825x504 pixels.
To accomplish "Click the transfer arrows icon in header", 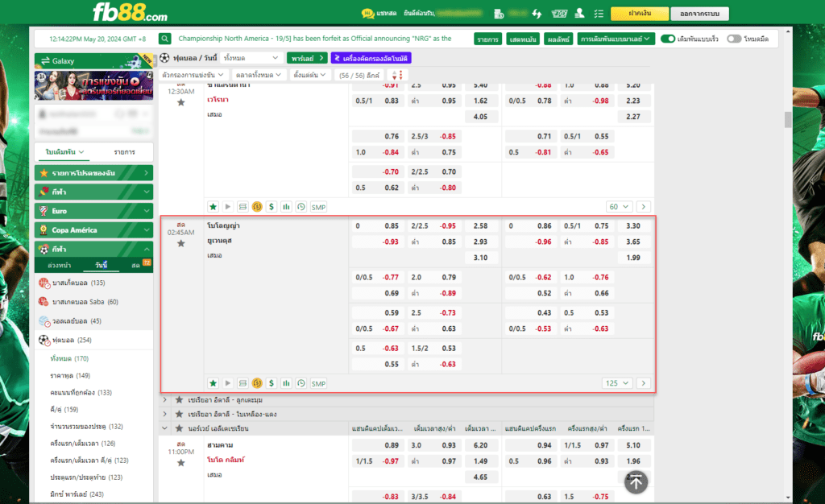I will [537, 14].
